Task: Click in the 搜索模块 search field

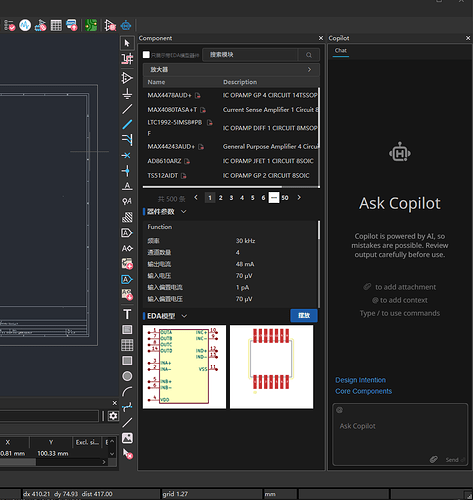Action: pyautogui.click(x=250, y=55)
